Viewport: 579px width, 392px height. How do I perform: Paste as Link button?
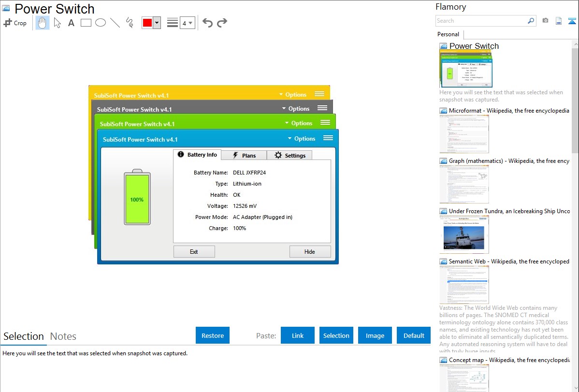coord(298,335)
